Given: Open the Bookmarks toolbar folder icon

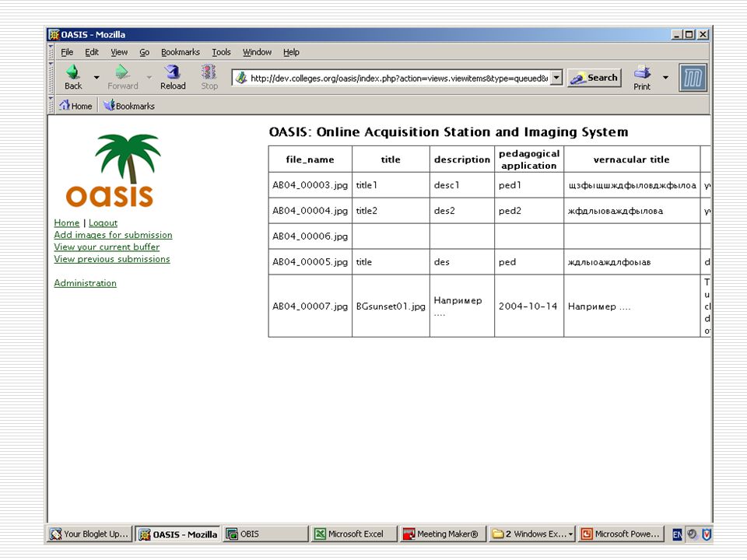Looking at the screenshot, I should 109,105.
